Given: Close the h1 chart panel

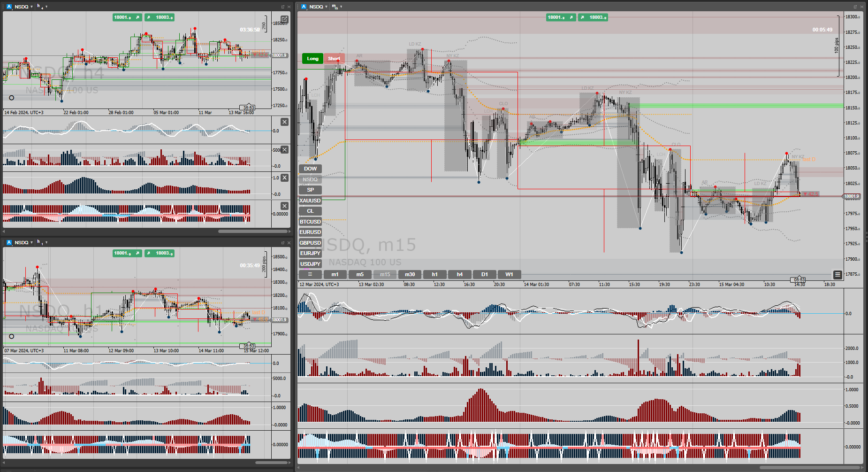Looking at the screenshot, I should [x=289, y=242].
